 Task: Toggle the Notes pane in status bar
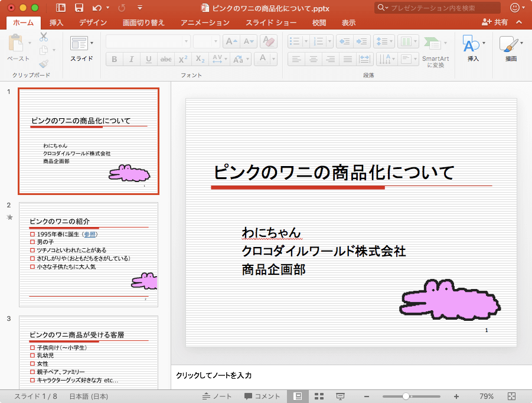(217, 396)
